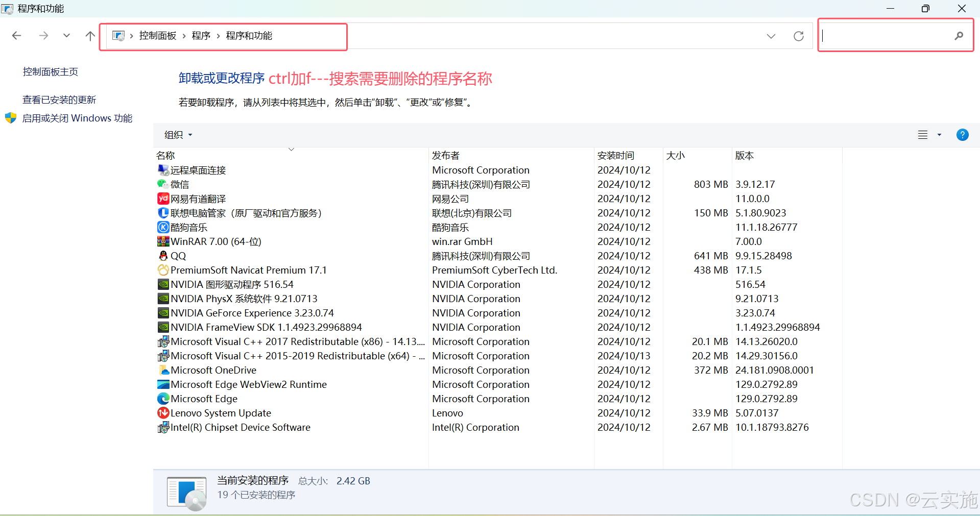Open the view options dropdown arrow
980x516 pixels.
pos(939,135)
